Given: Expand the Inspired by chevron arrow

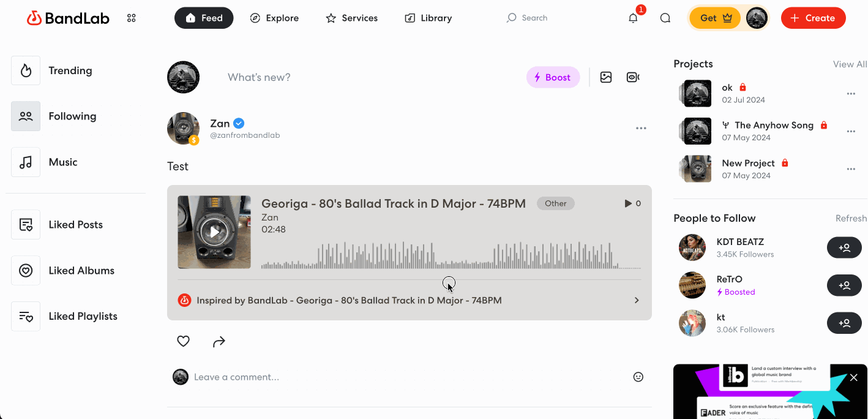Looking at the screenshot, I should [x=637, y=300].
